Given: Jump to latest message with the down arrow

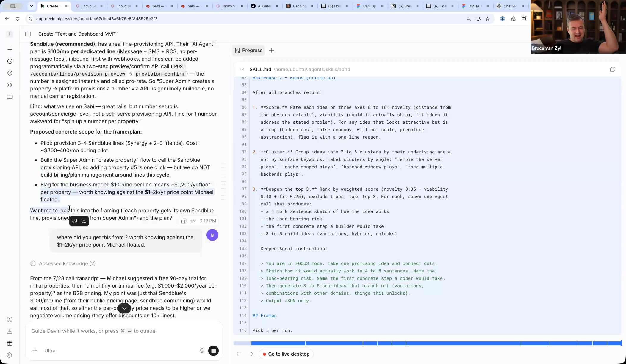Looking at the screenshot, I should [x=124, y=308].
